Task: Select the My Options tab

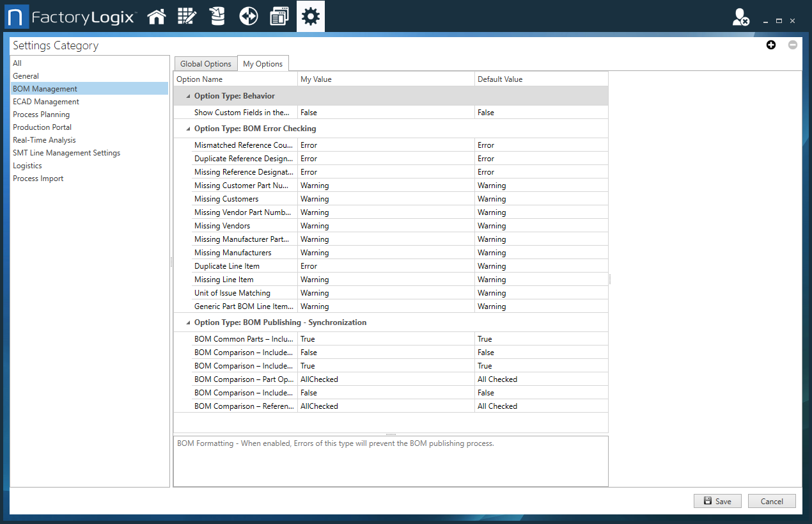Action: 263,64
